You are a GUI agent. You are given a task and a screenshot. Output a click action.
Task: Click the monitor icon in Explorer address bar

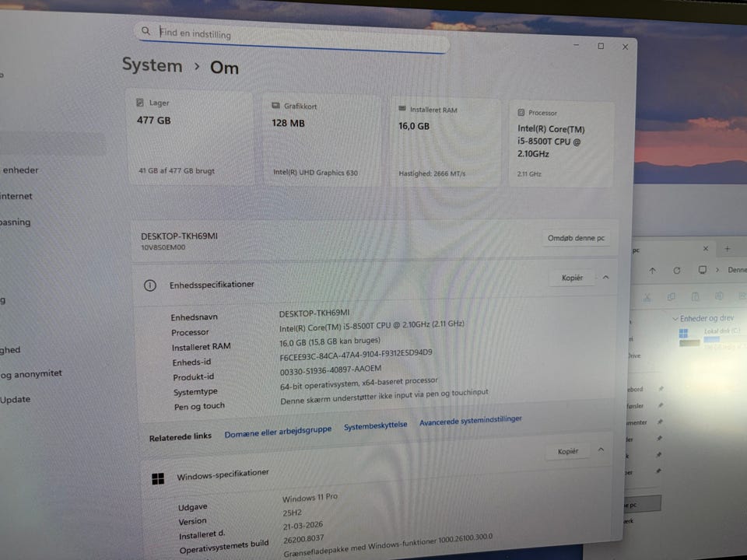click(x=702, y=270)
